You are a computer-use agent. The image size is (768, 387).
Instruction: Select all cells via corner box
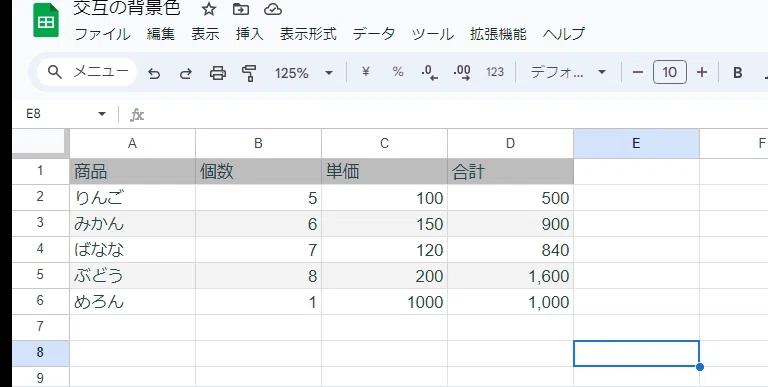click(41, 143)
